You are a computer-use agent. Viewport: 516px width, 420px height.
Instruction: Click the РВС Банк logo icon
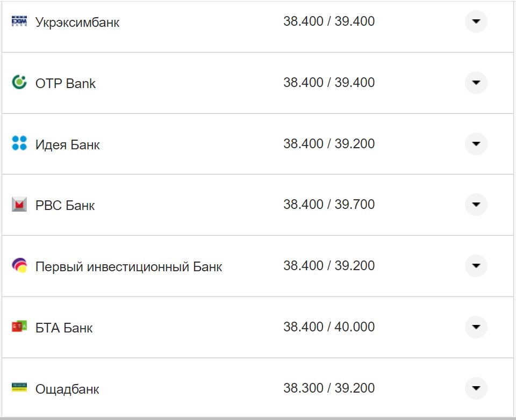click(19, 205)
